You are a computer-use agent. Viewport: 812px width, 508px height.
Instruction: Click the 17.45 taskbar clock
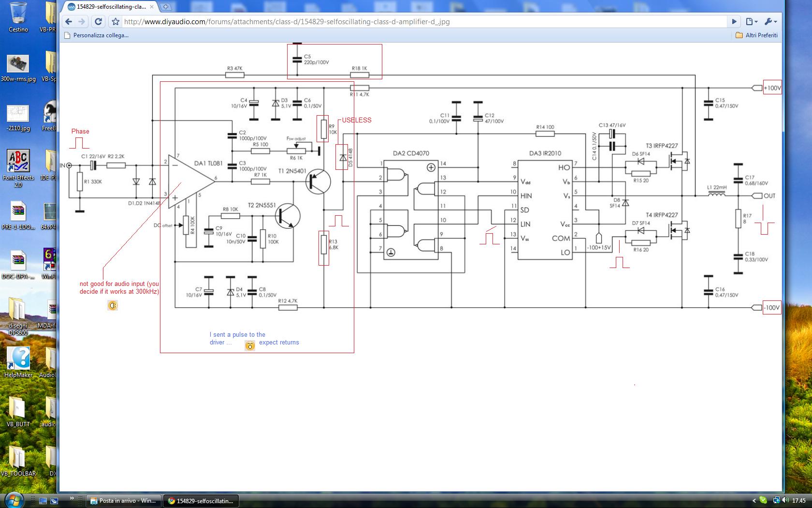(x=799, y=501)
